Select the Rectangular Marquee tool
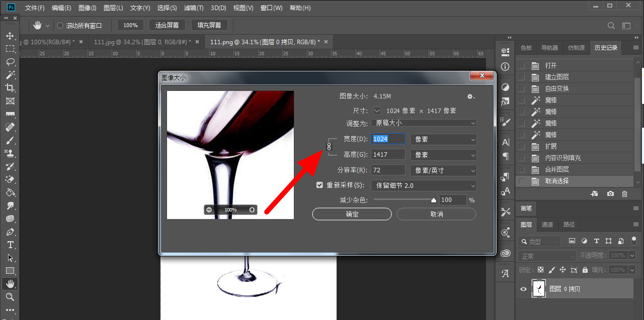Viewport: 644px width, 320px height. 10,49
